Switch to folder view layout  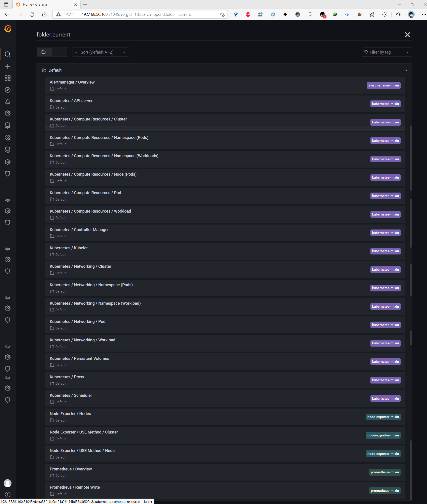coord(44,52)
